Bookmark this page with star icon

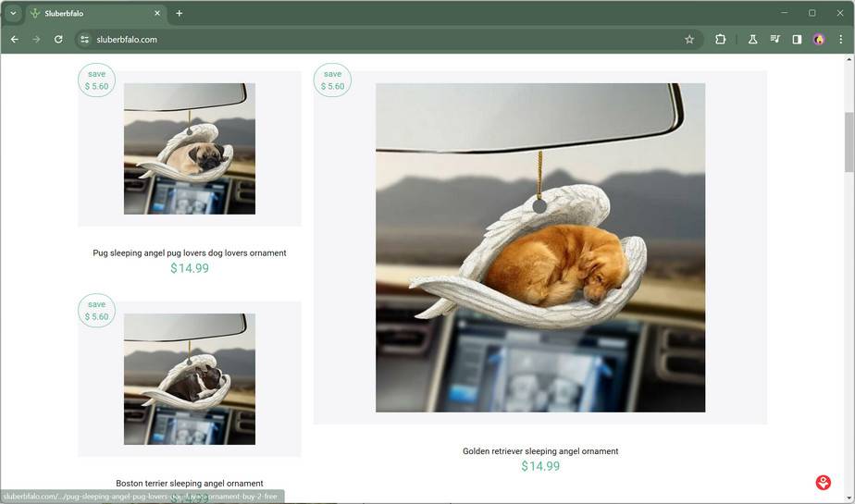click(689, 39)
